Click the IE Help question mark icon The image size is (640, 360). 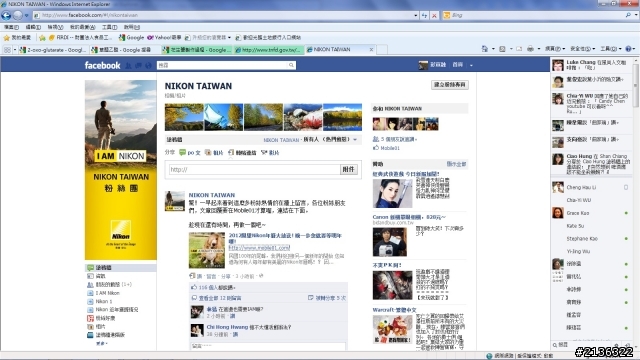click(x=629, y=49)
